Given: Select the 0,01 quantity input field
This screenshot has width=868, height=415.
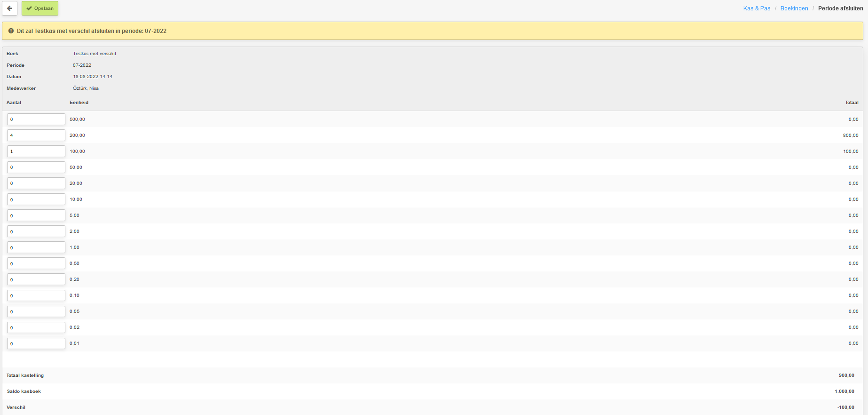Looking at the screenshot, I should [36, 343].
